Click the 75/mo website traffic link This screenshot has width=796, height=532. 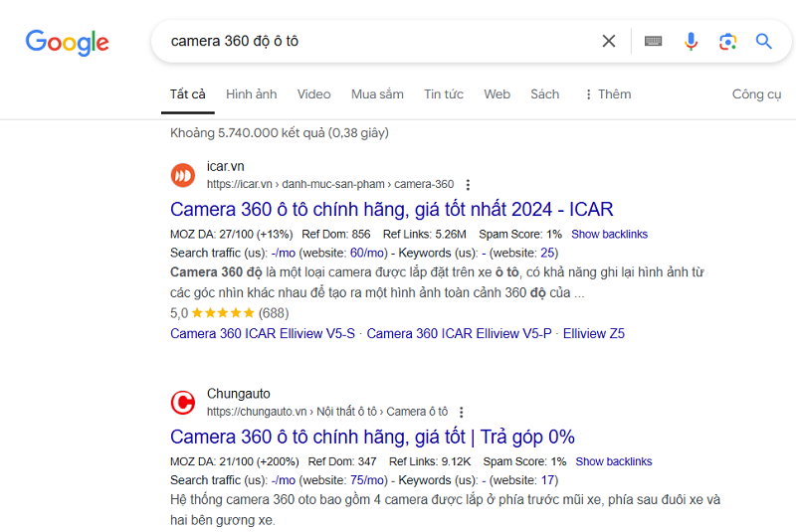pyautogui.click(x=368, y=480)
